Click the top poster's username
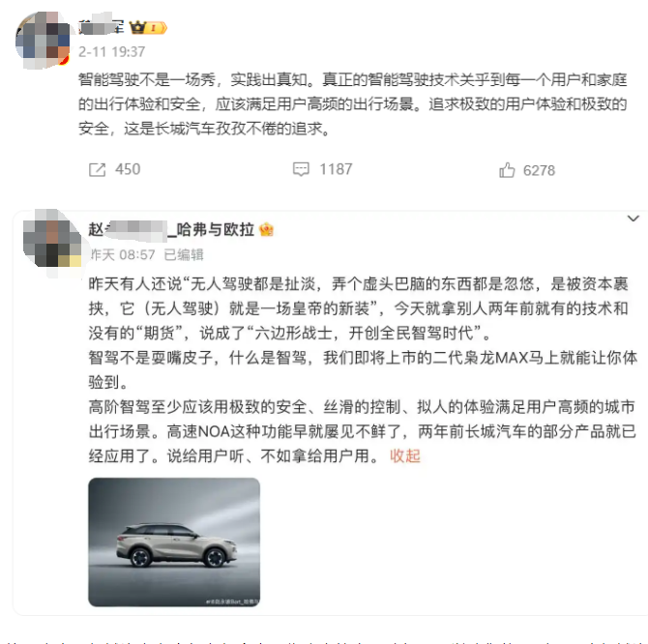The width and height of the screenshot is (648, 644). click(x=102, y=26)
